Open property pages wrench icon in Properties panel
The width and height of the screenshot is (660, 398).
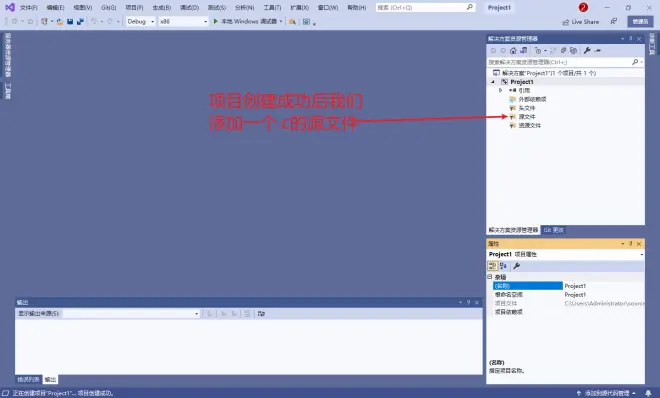click(516, 266)
